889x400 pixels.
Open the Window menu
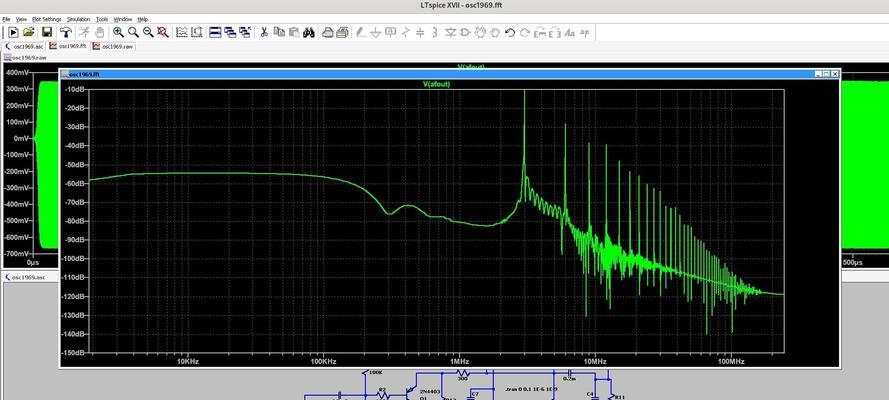[122, 19]
